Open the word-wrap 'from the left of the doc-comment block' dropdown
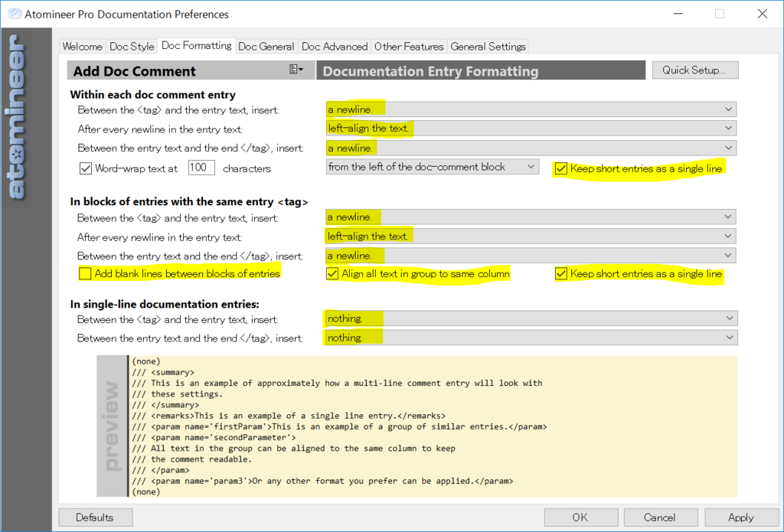This screenshot has width=784, height=532. (433, 167)
